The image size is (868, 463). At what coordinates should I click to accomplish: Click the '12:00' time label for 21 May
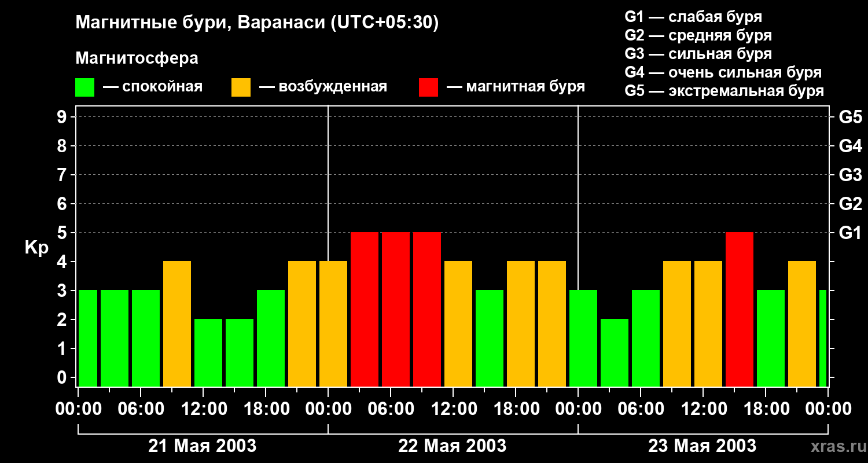203,409
